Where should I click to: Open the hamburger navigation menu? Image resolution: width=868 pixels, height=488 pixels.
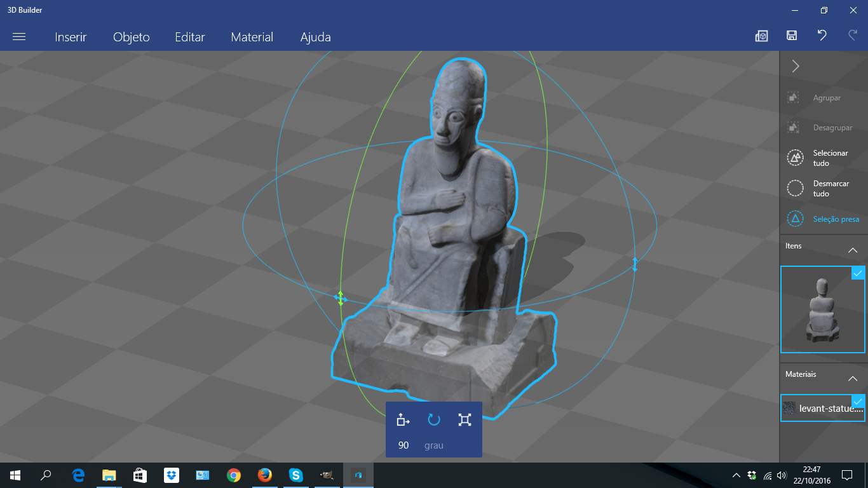19,37
